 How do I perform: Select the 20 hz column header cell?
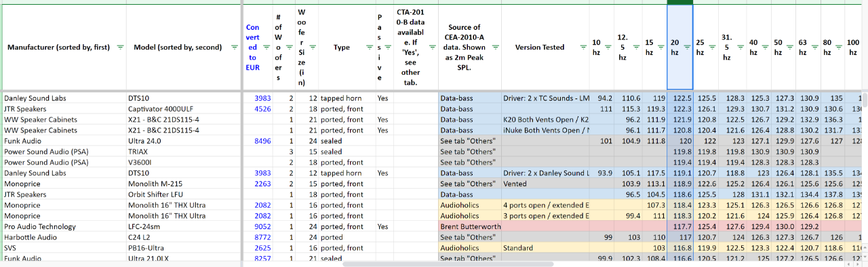point(680,47)
